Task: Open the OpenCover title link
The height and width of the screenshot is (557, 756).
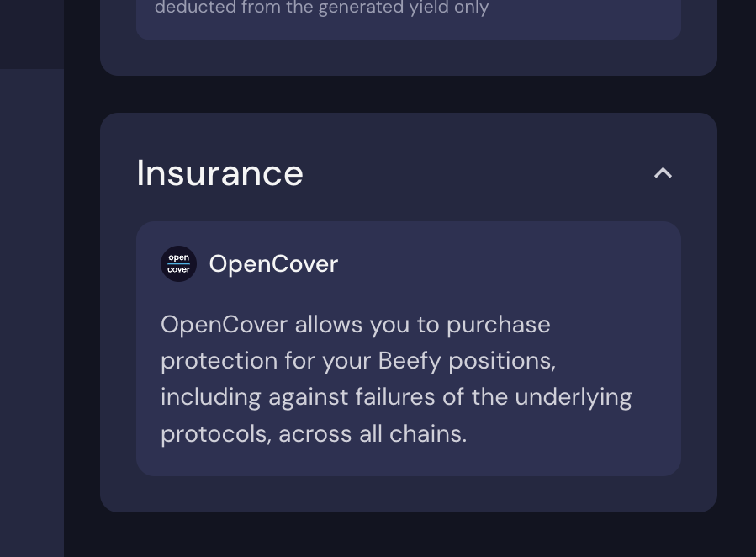Action: (x=273, y=264)
